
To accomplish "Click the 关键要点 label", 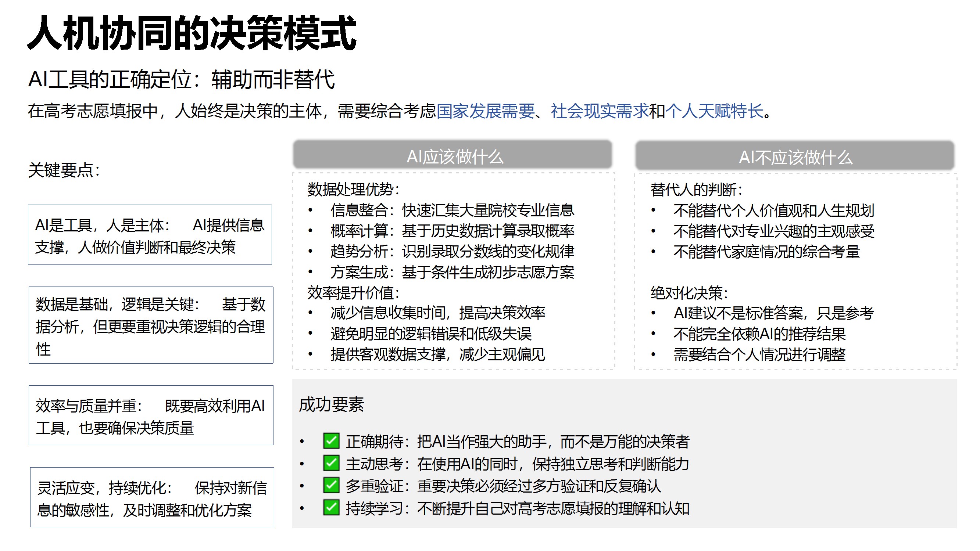I will click(64, 170).
